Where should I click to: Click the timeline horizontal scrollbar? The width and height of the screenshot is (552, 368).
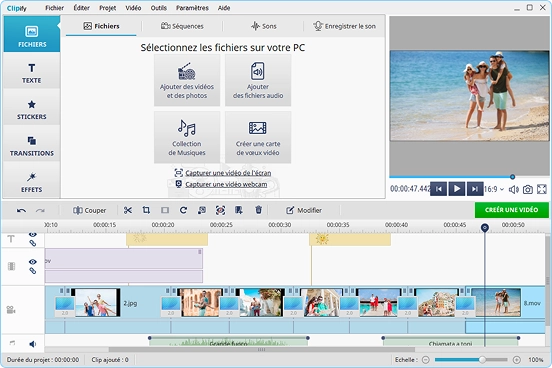(262, 350)
